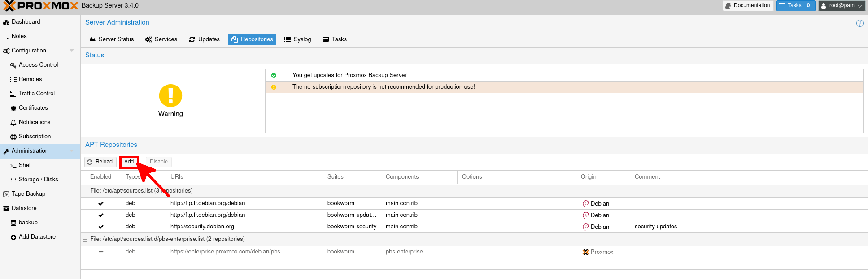The height and width of the screenshot is (279, 868).
Task: Sort by the Comment column header
Action: click(749, 177)
